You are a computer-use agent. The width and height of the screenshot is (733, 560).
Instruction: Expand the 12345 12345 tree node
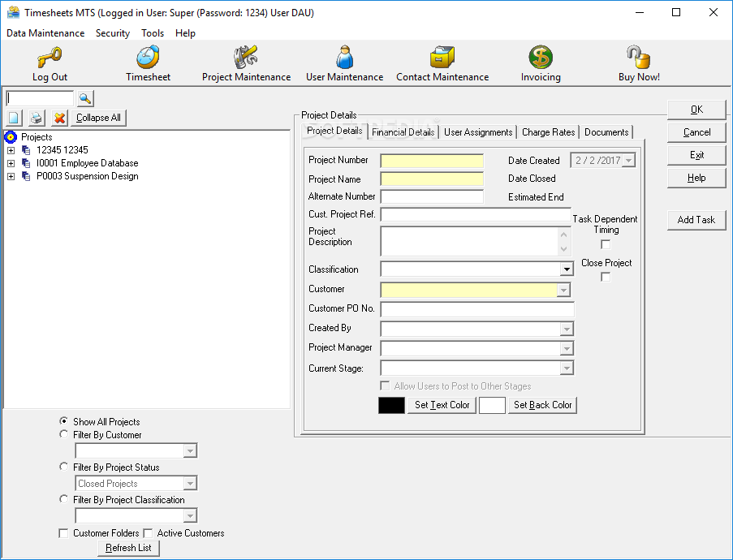11,150
